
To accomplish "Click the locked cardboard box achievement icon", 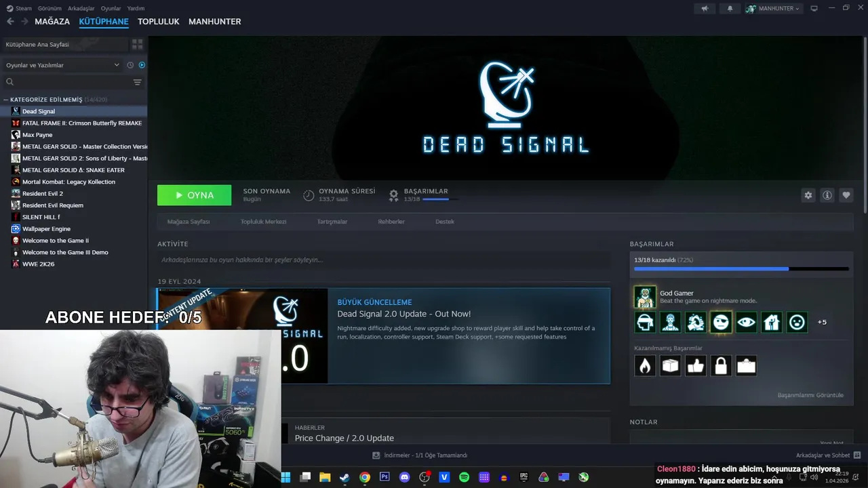I will point(670,366).
